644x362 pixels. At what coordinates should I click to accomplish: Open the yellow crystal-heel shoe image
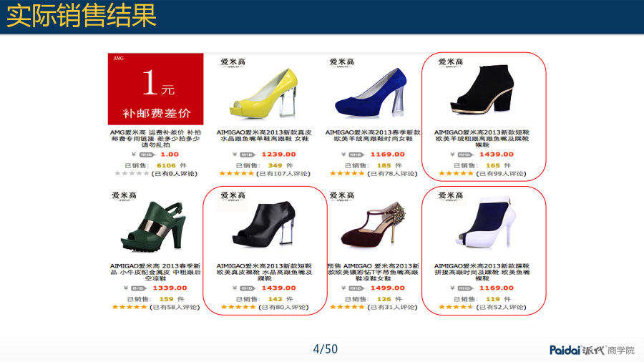click(x=264, y=93)
